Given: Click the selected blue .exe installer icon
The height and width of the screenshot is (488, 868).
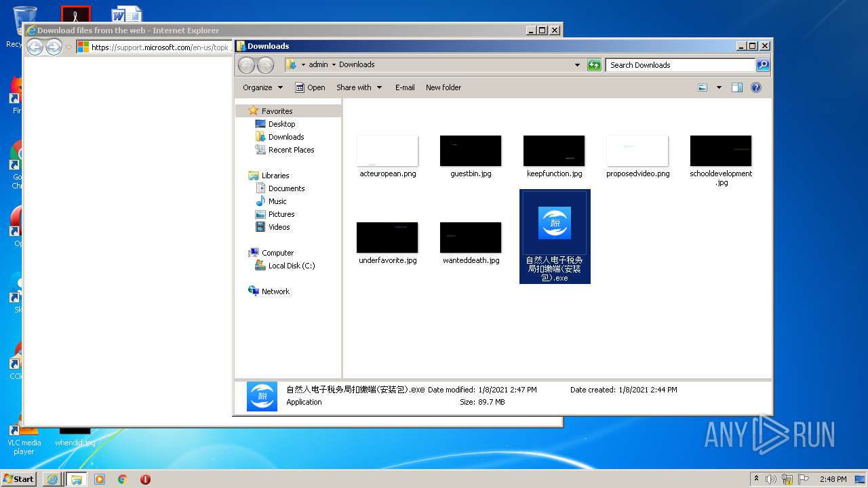Looking at the screenshot, I should (555, 223).
